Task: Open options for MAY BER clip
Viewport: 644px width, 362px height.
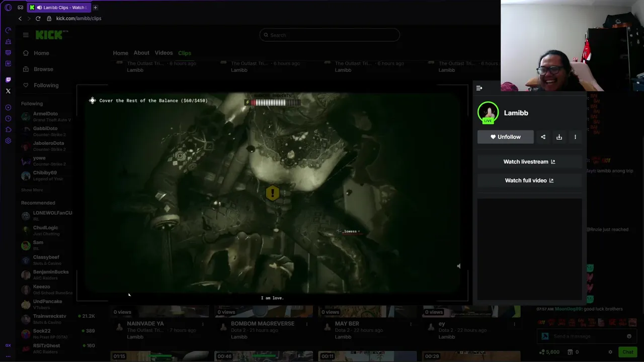Action: (411, 324)
